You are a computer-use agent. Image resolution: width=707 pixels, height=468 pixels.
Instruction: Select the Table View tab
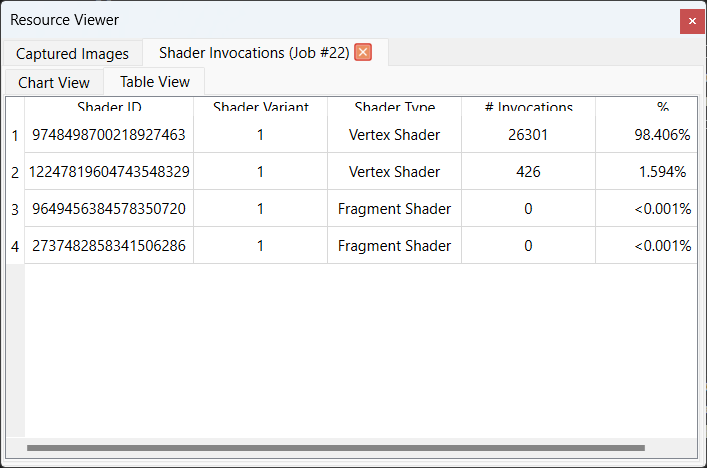[154, 82]
